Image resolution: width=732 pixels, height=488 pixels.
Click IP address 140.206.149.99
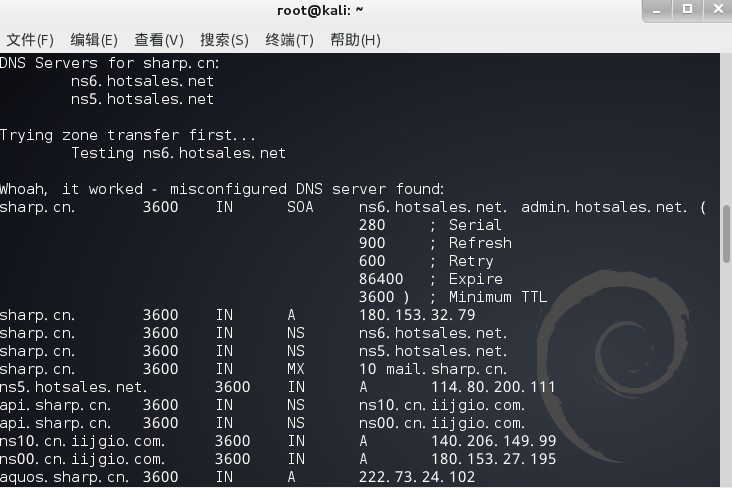point(493,441)
